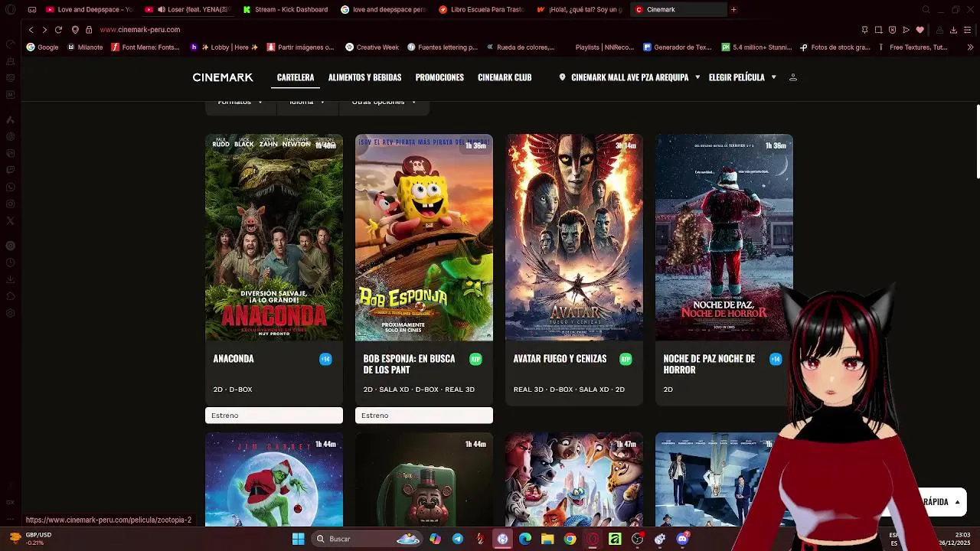Open Avatar Fuego y Cenizas title link
This screenshot has width=980, height=551.
(560, 359)
